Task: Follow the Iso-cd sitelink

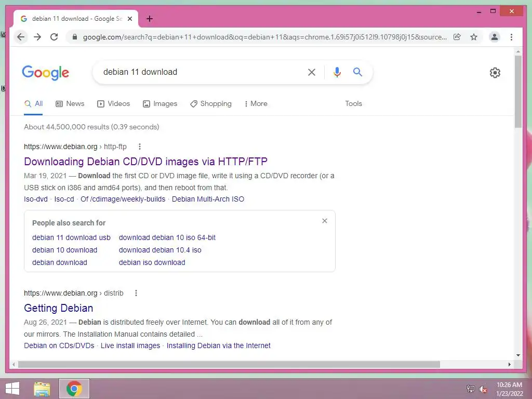Action: pos(64,199)
